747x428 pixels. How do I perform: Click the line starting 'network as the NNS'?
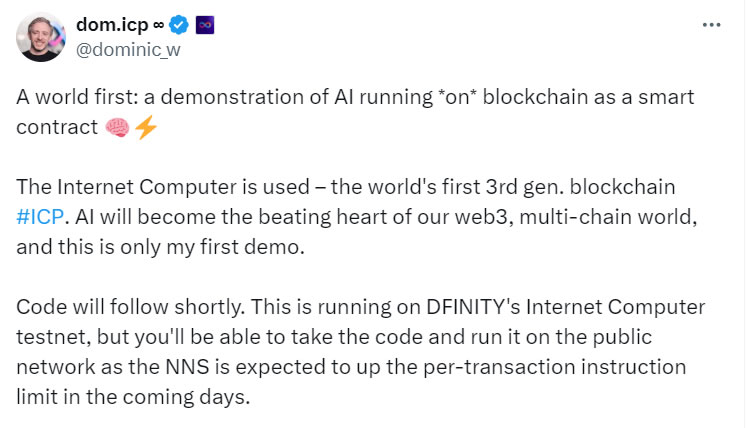(351, 367)
